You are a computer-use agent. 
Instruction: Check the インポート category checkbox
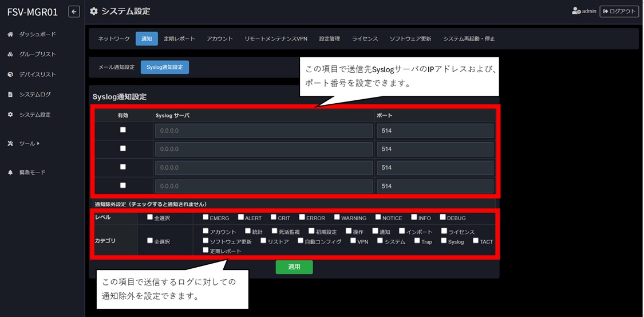[x=402, y=231]
